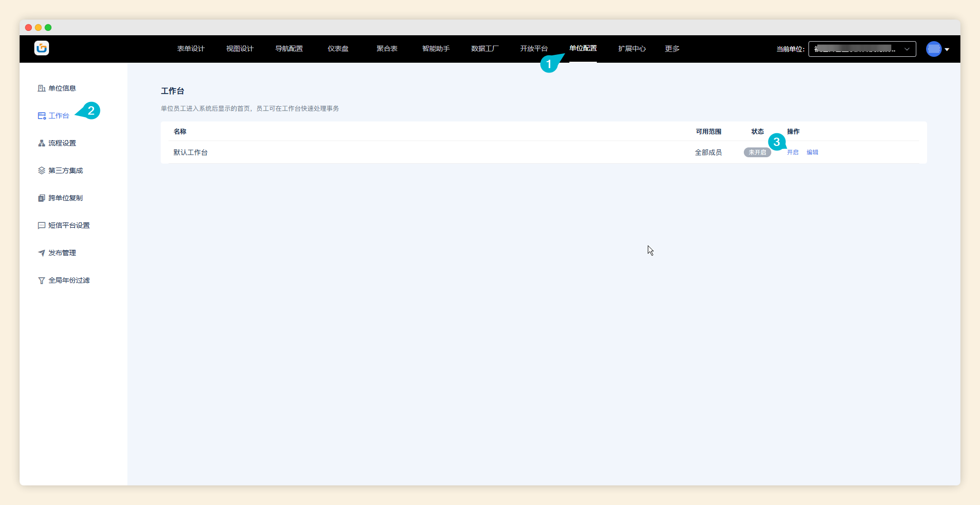Click the 操作 column header
The height and width of the screenshot is (505, 980).
pos(793,131)
